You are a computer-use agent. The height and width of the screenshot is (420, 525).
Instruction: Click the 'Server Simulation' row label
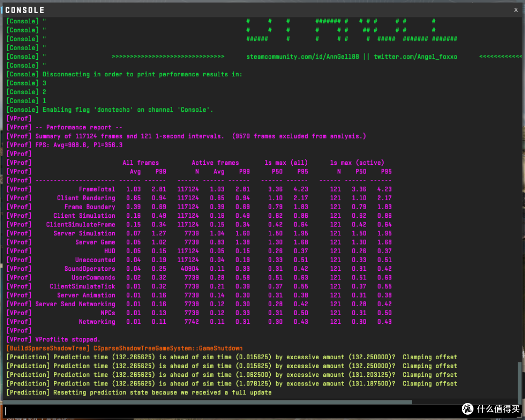point(85,233)
